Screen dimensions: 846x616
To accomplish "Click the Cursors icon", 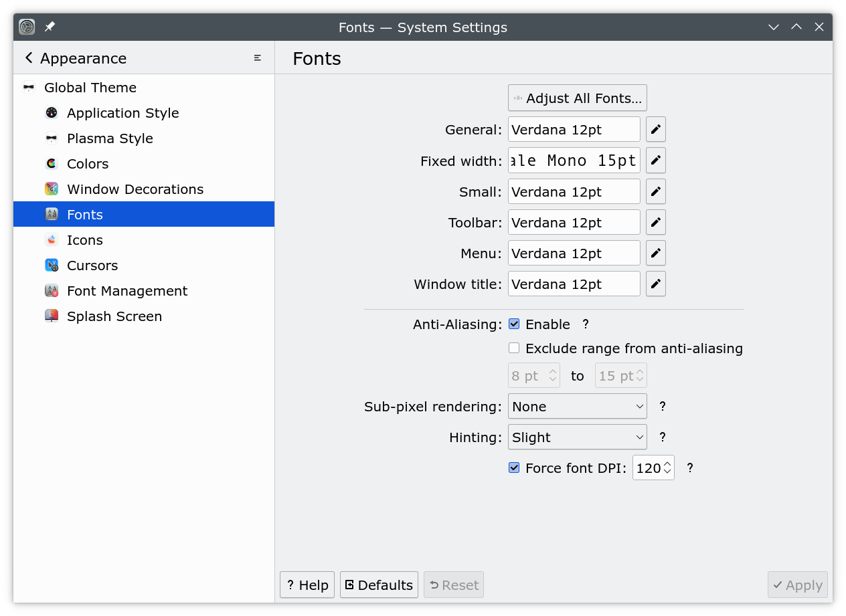I will [x=52, y=266].
